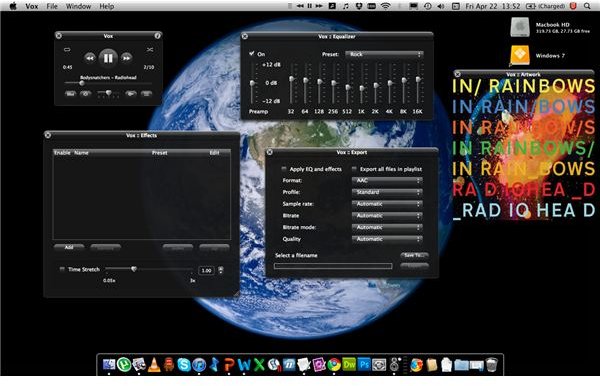Click the menu bar pause control
The height and width of the screenshot is (386, 600).
(x=310, y=6)
